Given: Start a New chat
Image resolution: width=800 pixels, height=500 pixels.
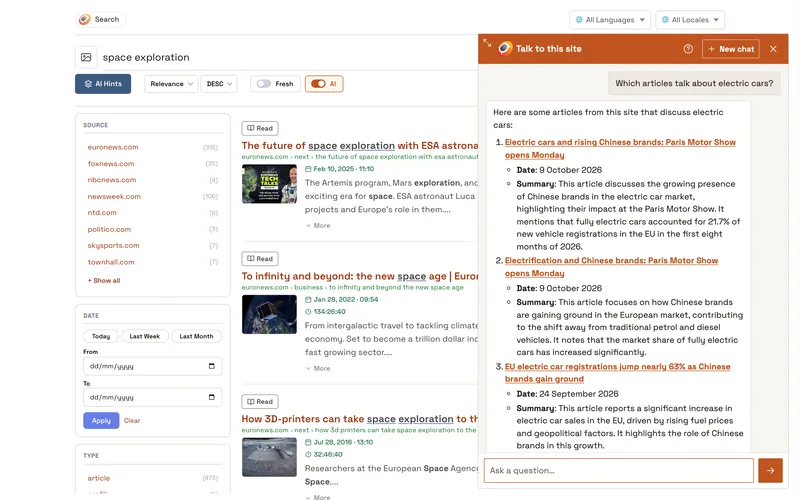Looking at the screenshot, I should 731,49.
